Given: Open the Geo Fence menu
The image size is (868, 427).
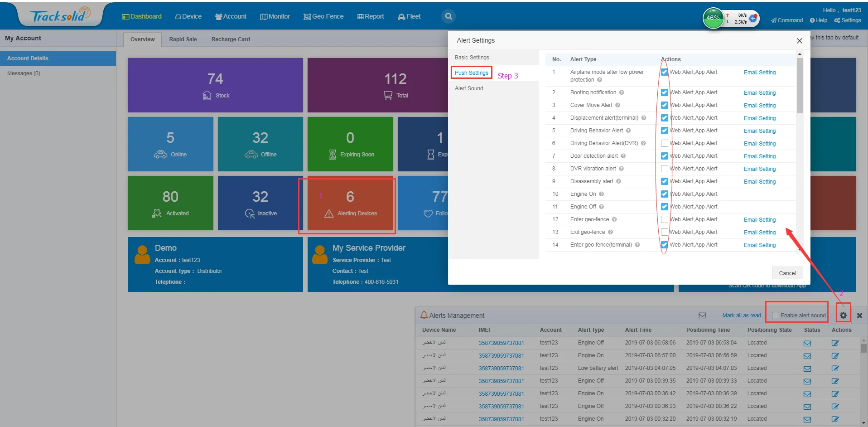Looking at the screenshot, I should click(323, 16).
